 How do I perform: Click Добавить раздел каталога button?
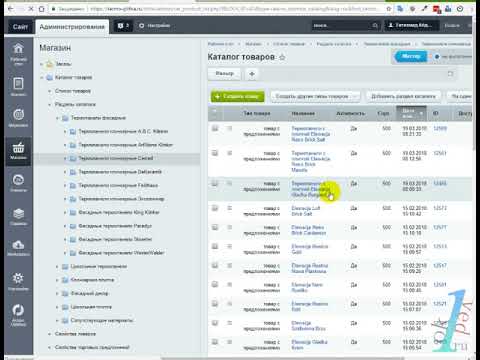point(403,97)
